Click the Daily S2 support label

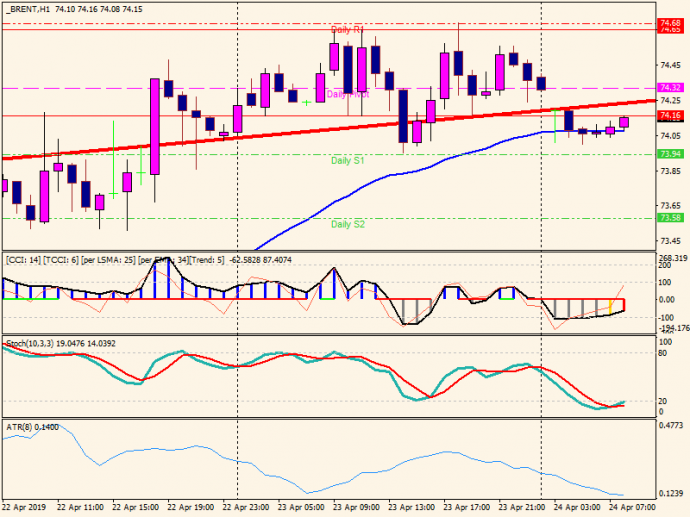347,224
